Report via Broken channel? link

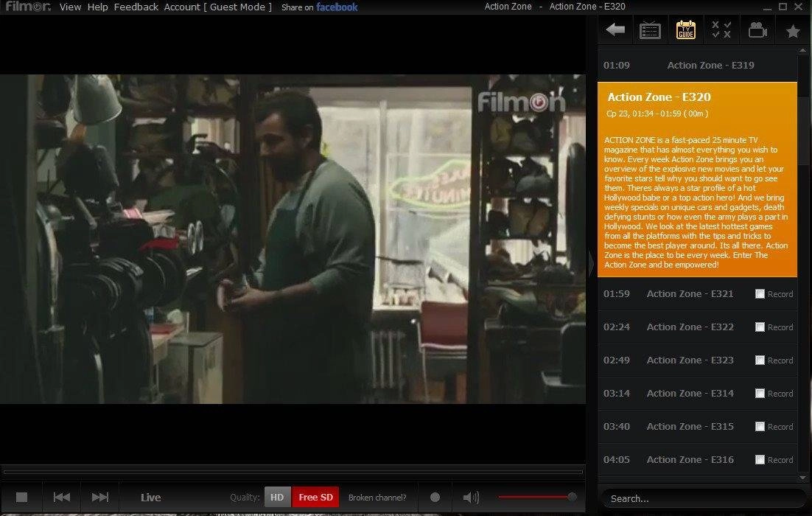coord(377,498)
